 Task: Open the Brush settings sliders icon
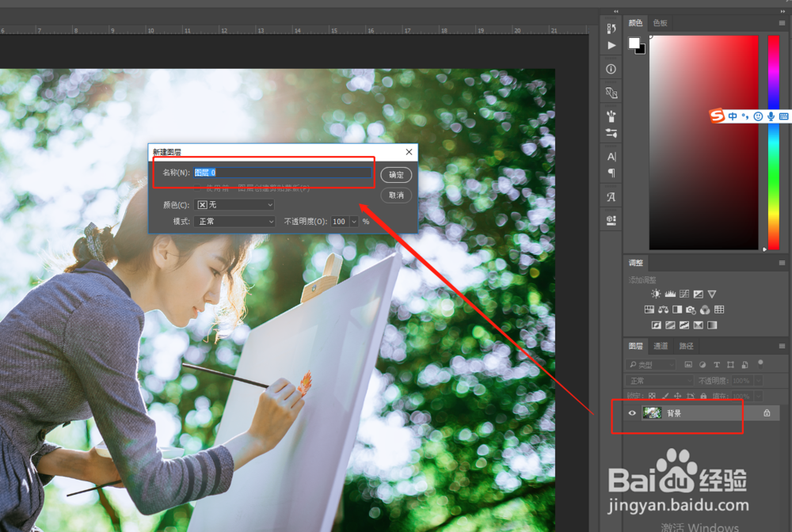[x=611, y=133]
